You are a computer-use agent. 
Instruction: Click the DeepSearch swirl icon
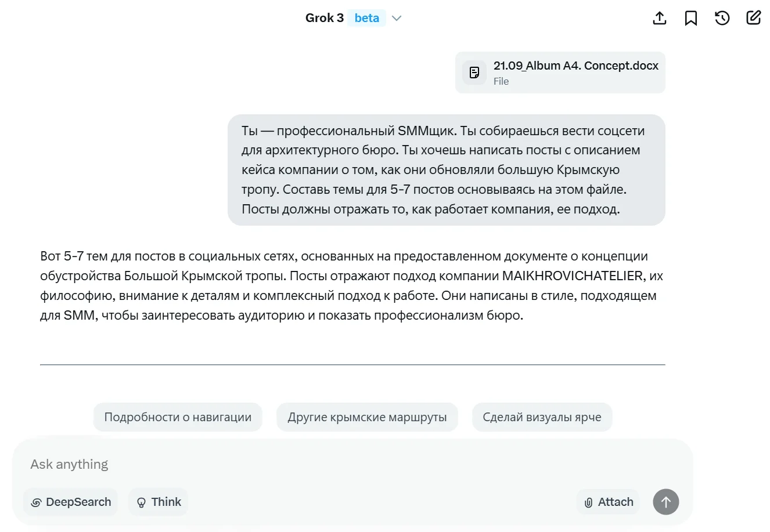(x=36, y=502)
